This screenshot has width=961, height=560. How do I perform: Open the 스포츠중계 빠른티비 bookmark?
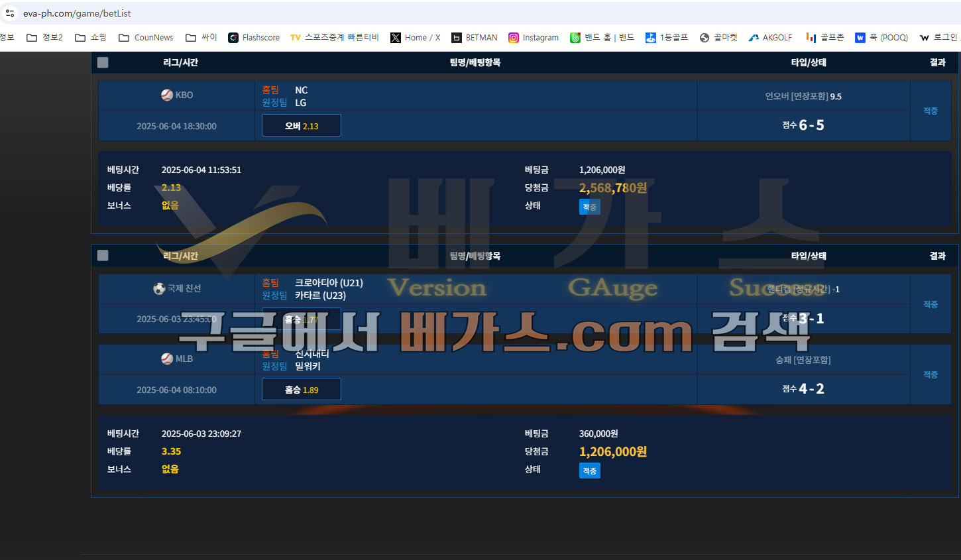click(x=335, y=38)
